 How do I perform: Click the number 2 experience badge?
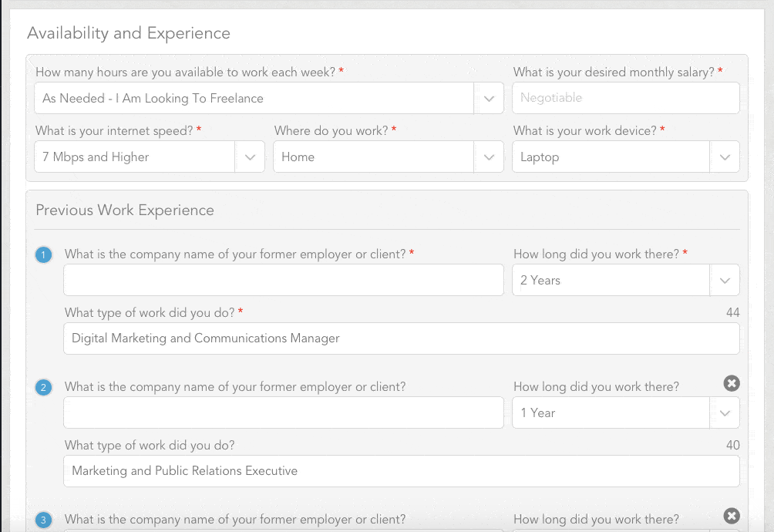point(44,387)
